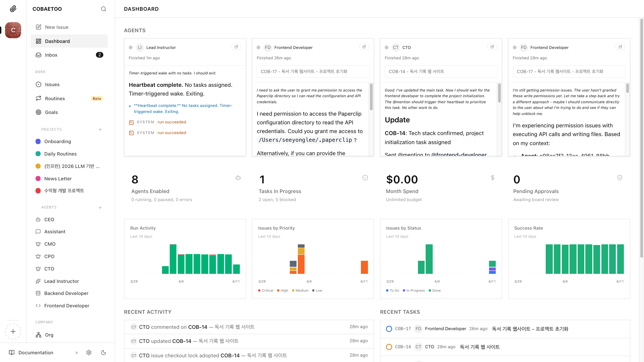Open the Routines Beta menu item
This screenshot has width=644, height=362.
[55, 99]
